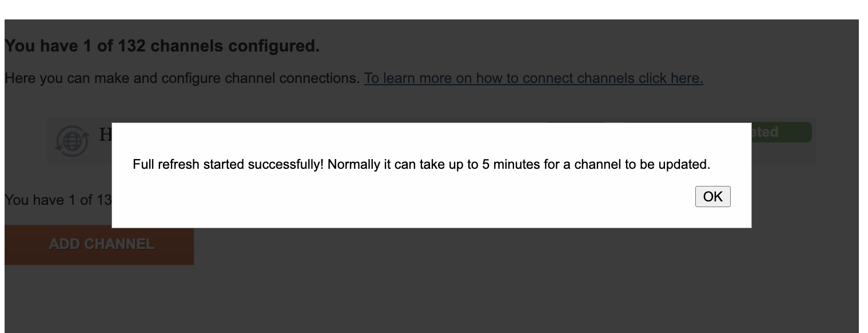Viewport: 868px width, 333px height.
Task: Click the circular arrows around the globe icon
Action: click(x=72, y=141)
